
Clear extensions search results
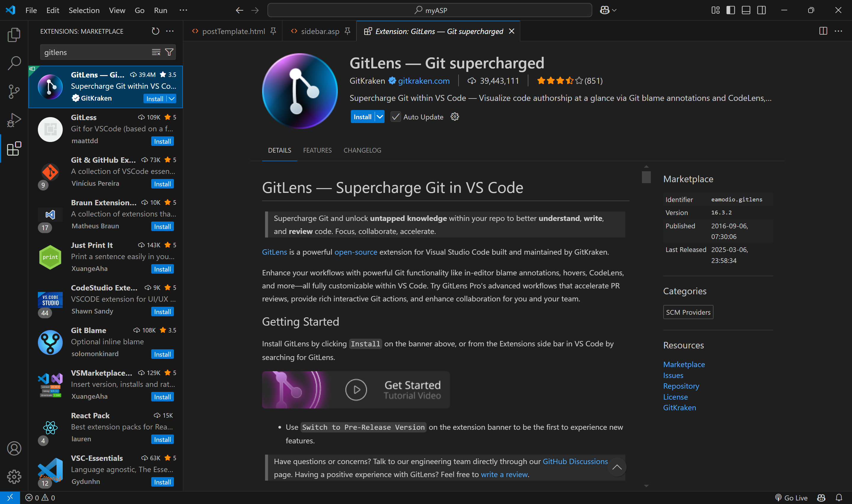[x=156, y=52]
